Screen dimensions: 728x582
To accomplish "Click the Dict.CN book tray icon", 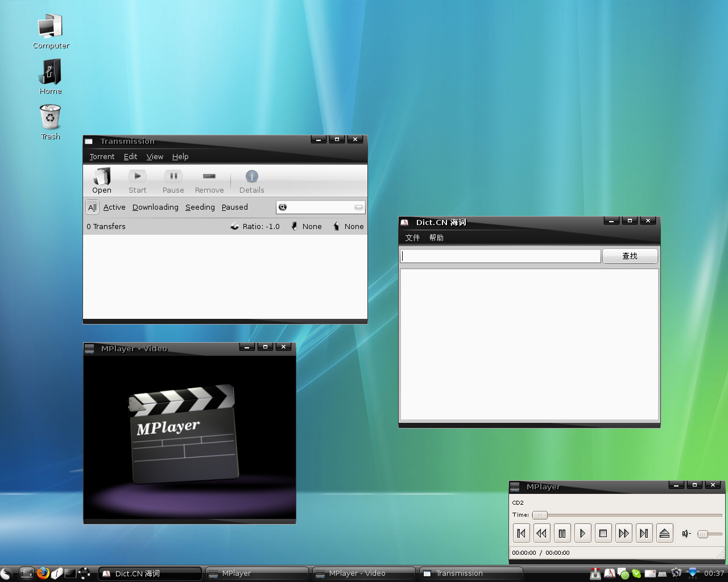I will pos(609,573).
